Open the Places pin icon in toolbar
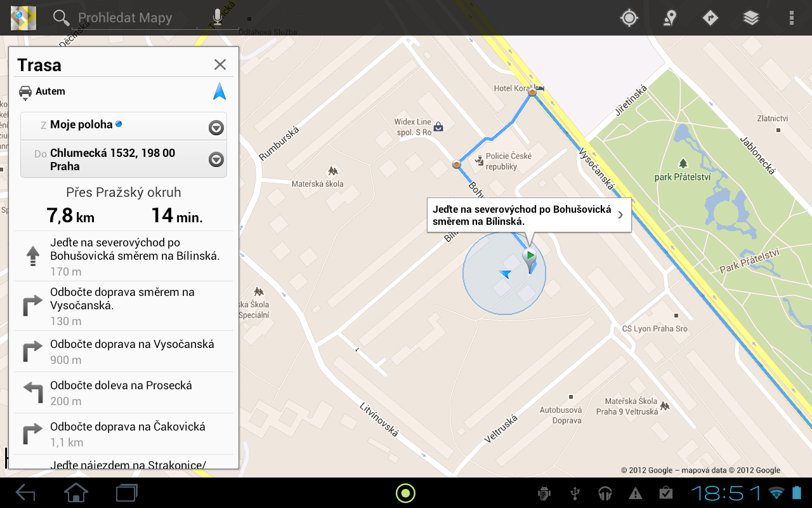 669,18
